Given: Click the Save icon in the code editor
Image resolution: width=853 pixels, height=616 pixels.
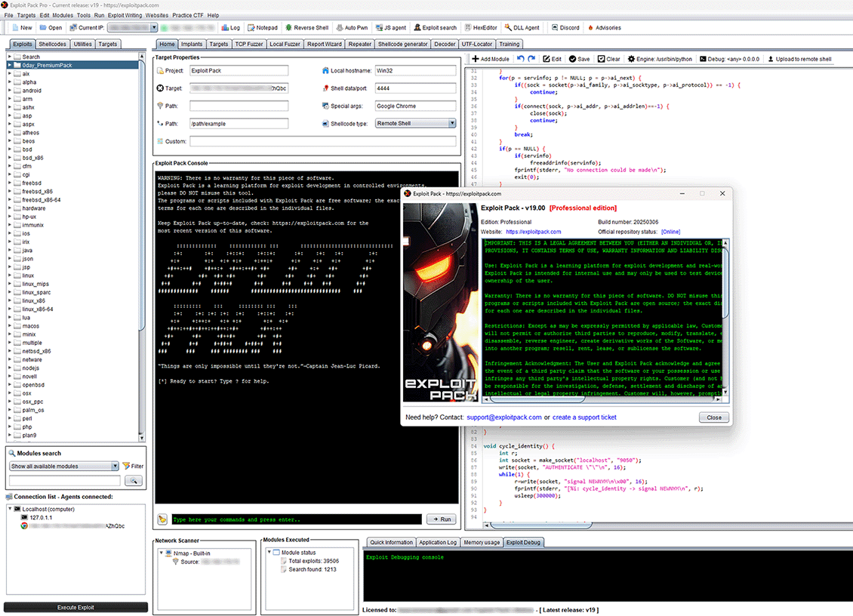Looking at the screenshot, I should pos(574,59).
